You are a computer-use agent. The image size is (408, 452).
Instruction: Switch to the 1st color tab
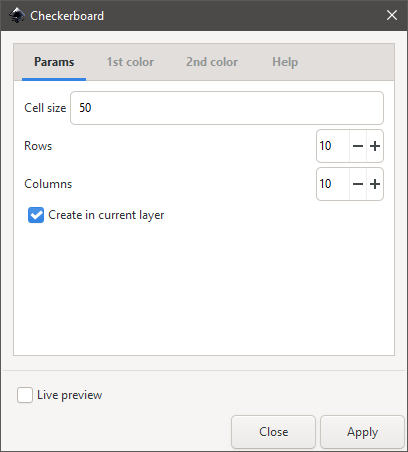coord(130,62)
